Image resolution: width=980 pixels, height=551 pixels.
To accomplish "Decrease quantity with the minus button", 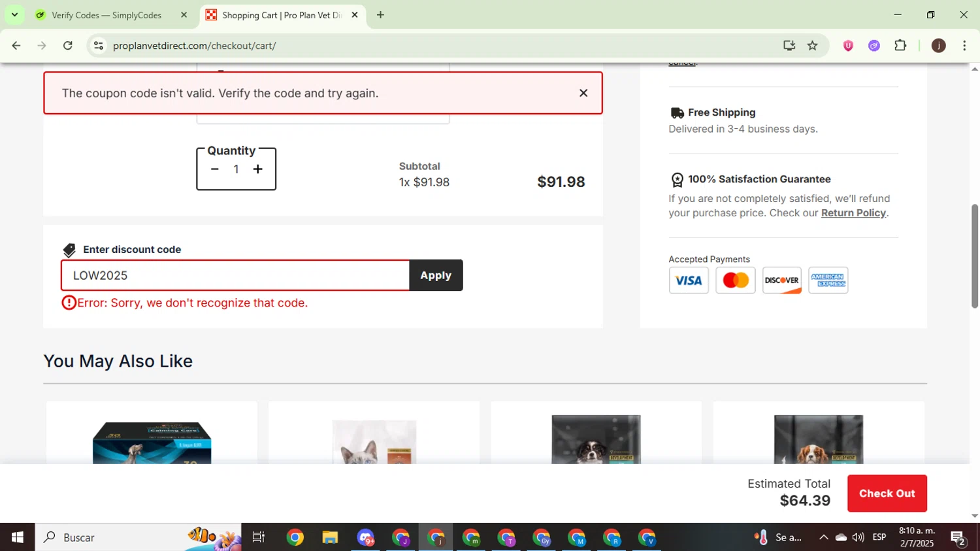I will click(x=215, y=169).
